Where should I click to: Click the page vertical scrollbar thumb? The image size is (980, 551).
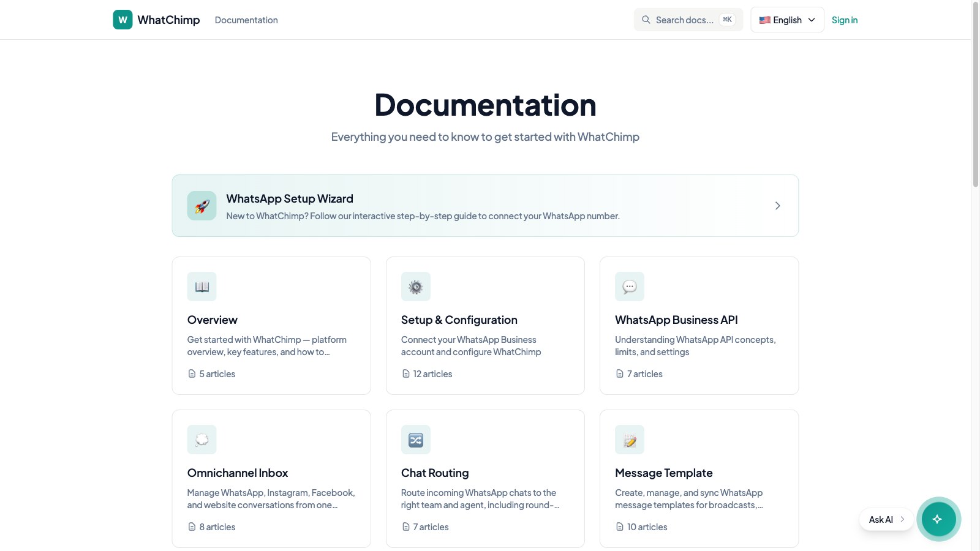[975, 95]
